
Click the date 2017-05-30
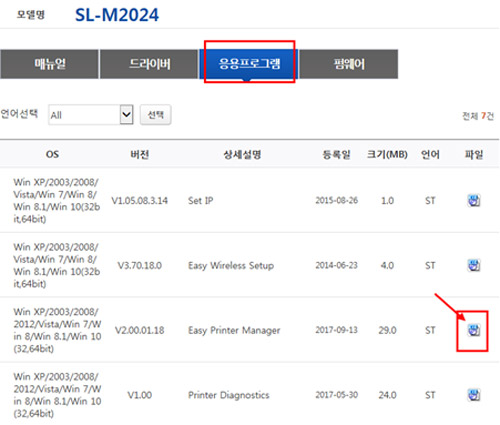(x=336, y=395)
